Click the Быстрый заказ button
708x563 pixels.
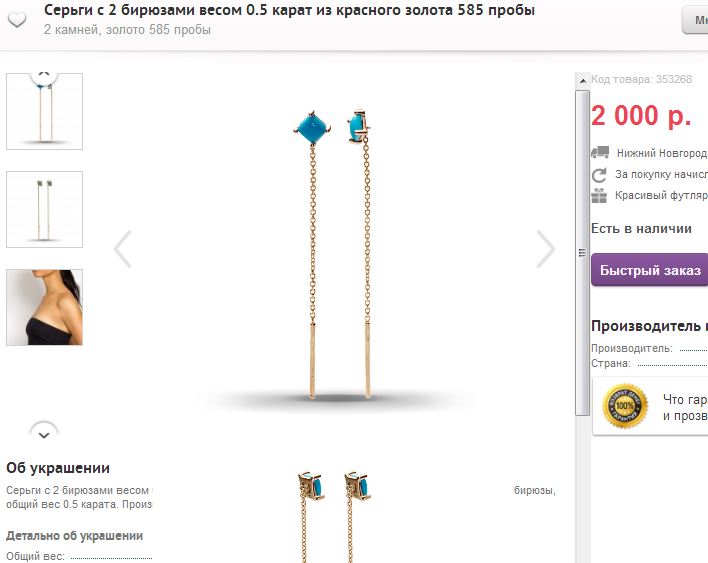click(x=649, y=270)
